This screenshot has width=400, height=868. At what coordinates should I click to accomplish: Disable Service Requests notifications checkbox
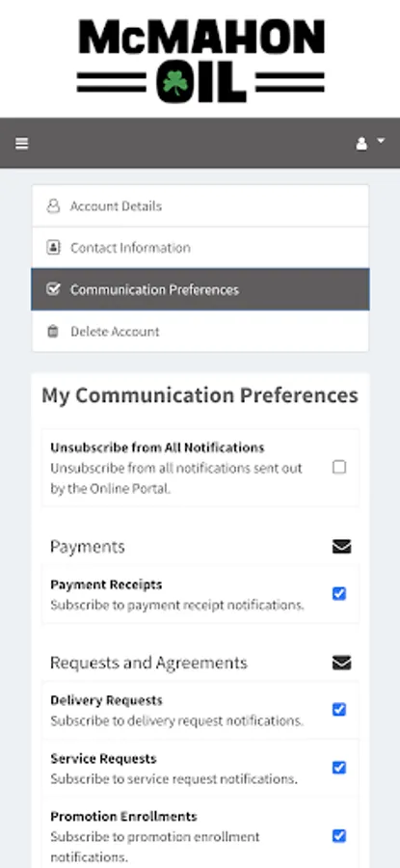pos(339,768)
